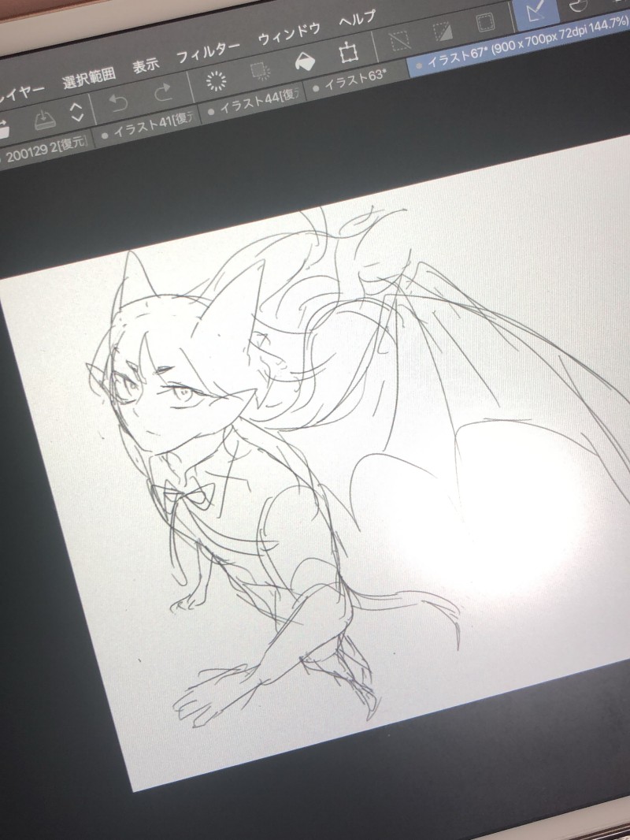Click the up-down chevron stepper in toolbar
The image size is (630, 840).
point(77,111)
